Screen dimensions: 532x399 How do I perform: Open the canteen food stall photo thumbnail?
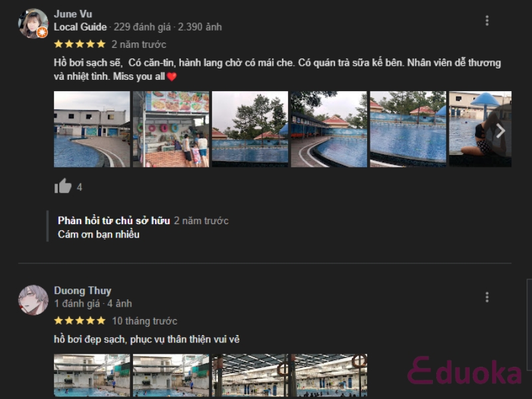[x=171, y=129]
